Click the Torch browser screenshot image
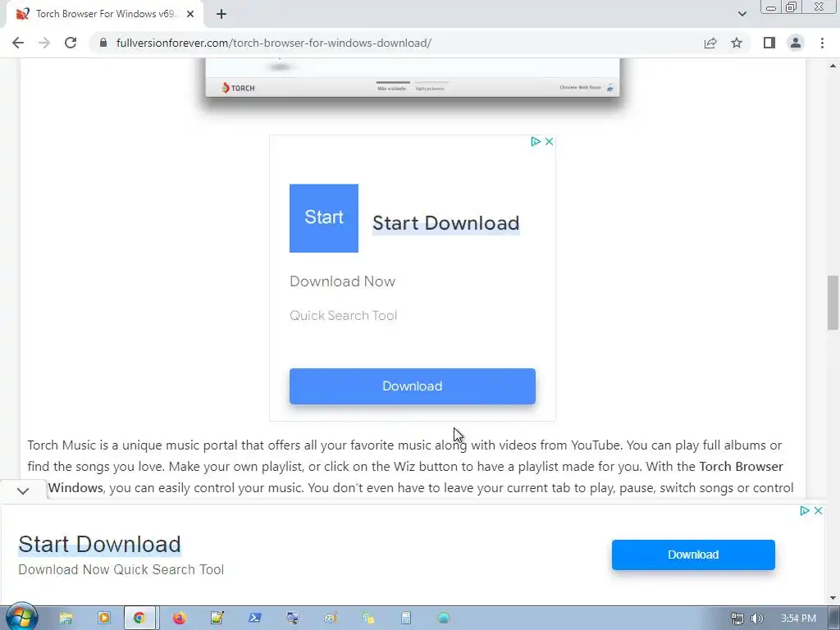 pyautogui.click(x=413, y=78)
